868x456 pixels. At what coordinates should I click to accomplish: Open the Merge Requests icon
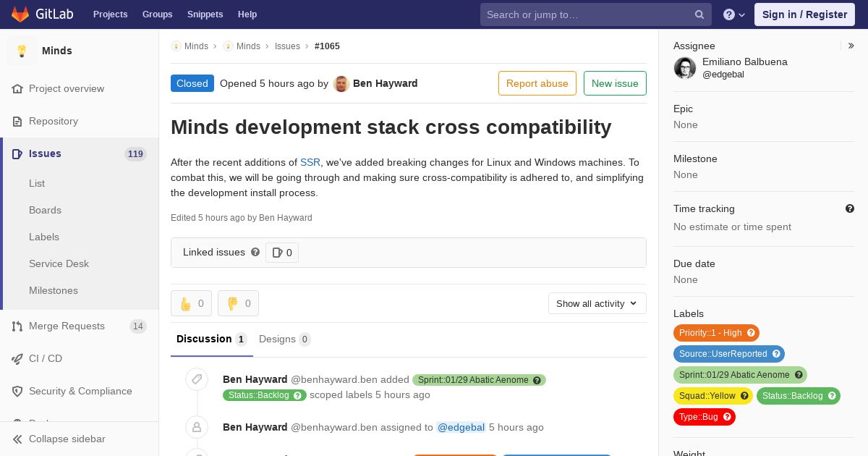point(17,326)
